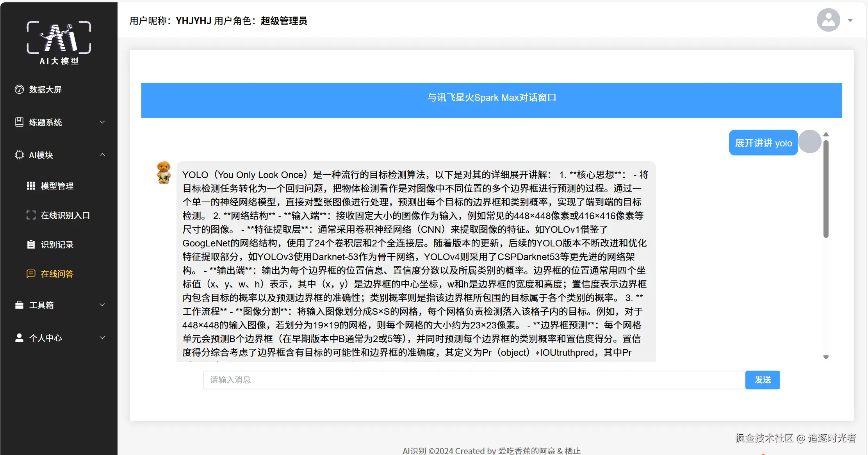868x455 pixels.
Task: Click the bear bot avatar in chat
Action: tap(164, 172)
